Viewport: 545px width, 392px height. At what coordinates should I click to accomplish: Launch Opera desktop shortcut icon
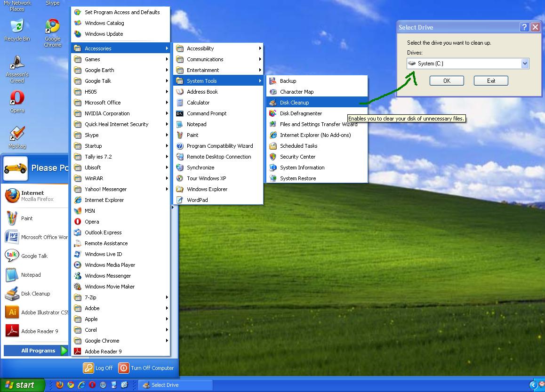16,101
